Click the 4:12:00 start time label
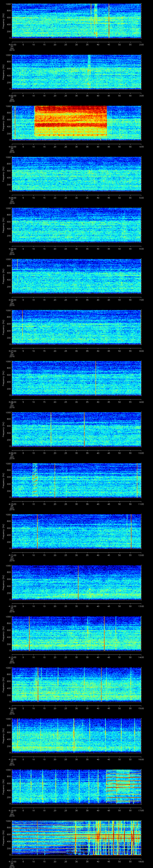This screenshot has height=868, width=153. click(12, 606)
